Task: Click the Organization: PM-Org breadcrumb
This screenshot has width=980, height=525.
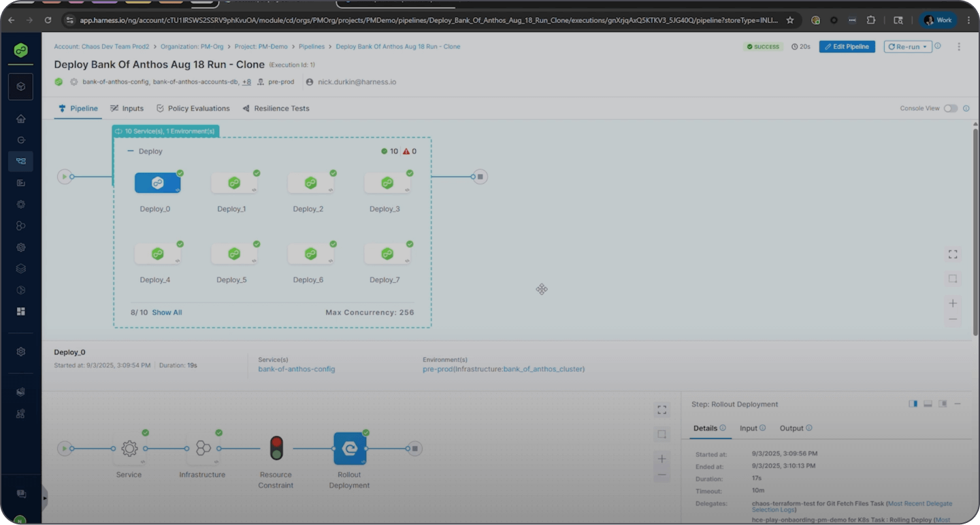Action: coord(192,47)
